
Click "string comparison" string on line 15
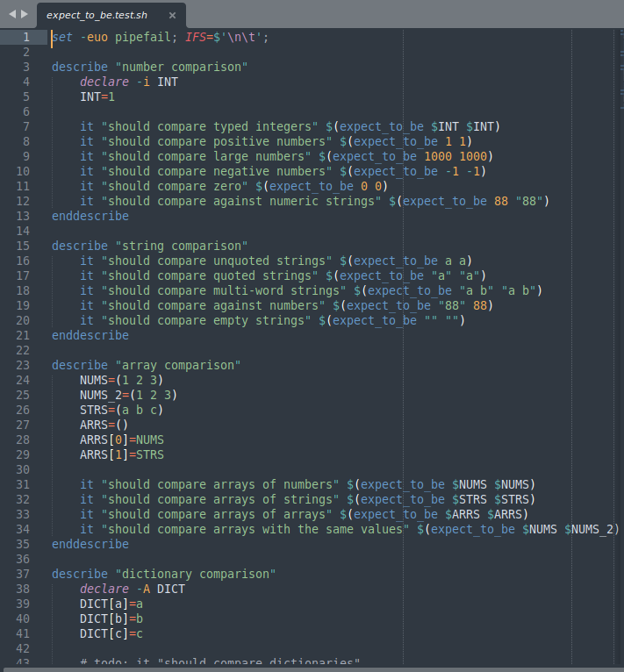point(182,246)
